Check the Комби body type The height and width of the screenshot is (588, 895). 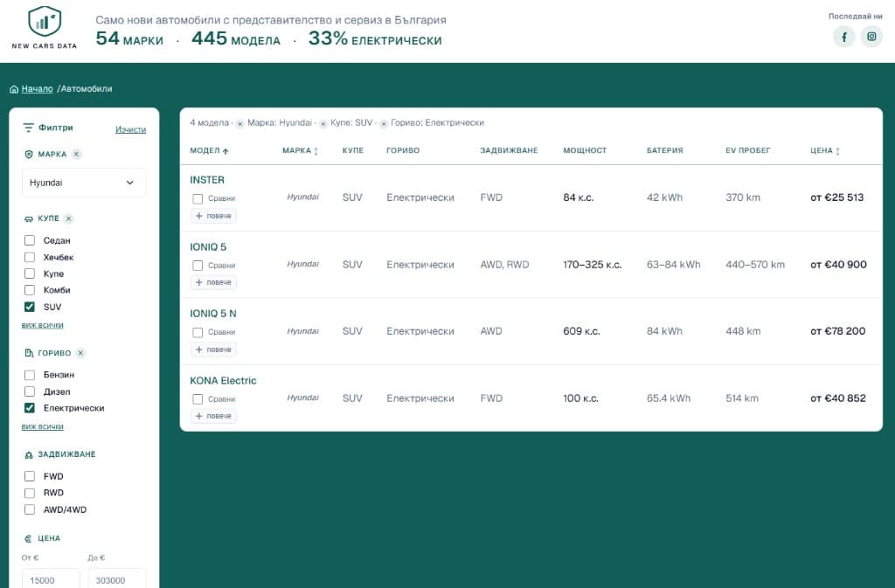coord(30,290)
